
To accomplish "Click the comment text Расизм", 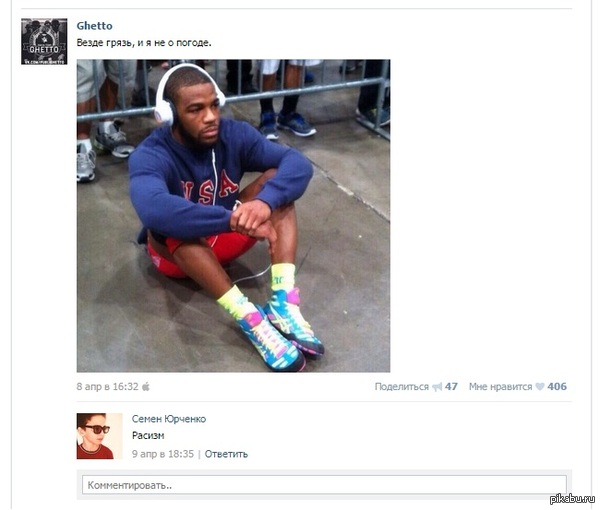I will pos(148,436).
